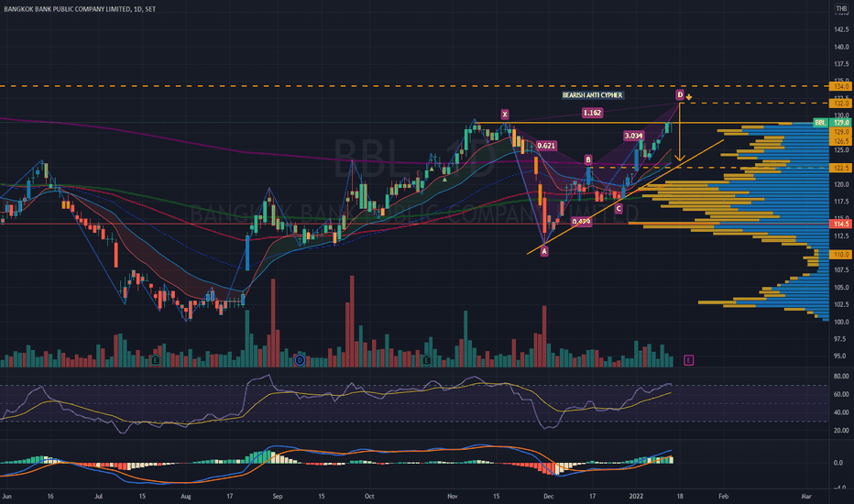Image resolution: width=854 pixels, height=504 pixels.
Task: Click the 'Nov' date on time axis
Action: coord(452,497)
